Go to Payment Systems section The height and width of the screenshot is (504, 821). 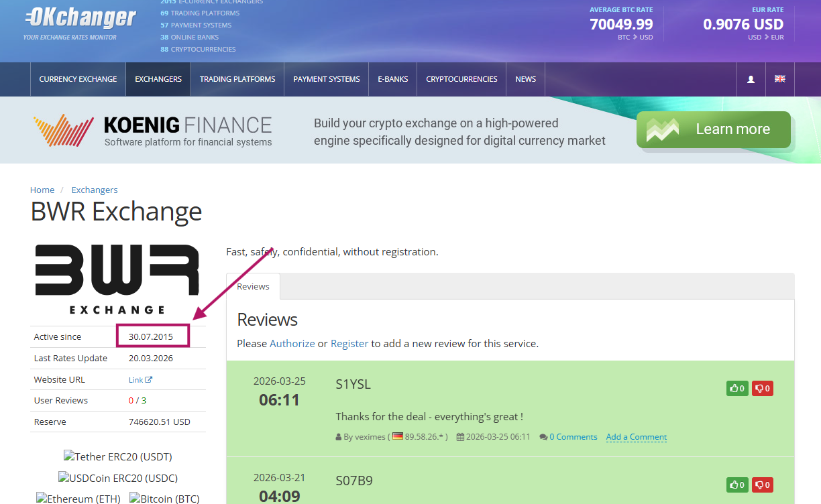[x=327, y=79]
